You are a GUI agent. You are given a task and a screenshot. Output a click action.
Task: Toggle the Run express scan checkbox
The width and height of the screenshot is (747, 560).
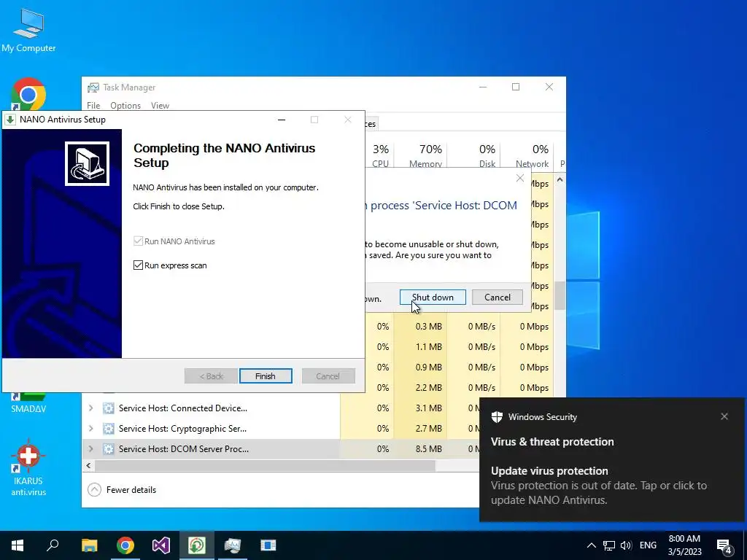click(x=138, y=265)
